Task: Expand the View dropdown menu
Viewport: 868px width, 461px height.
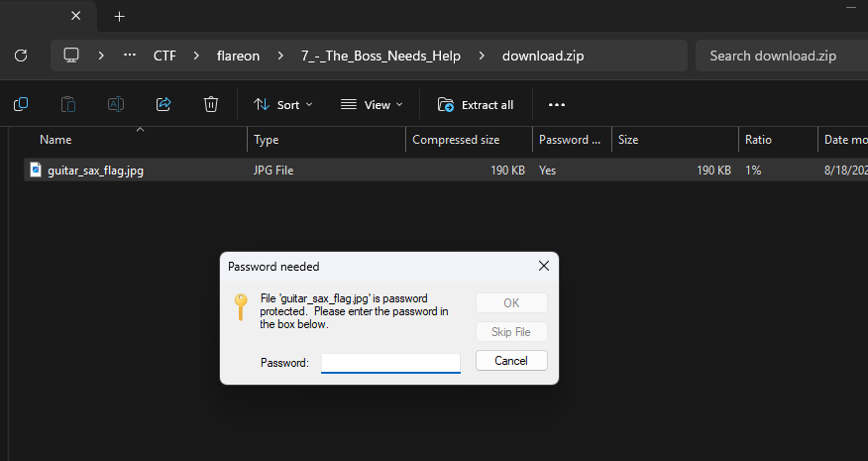Action: click(372, 104)
